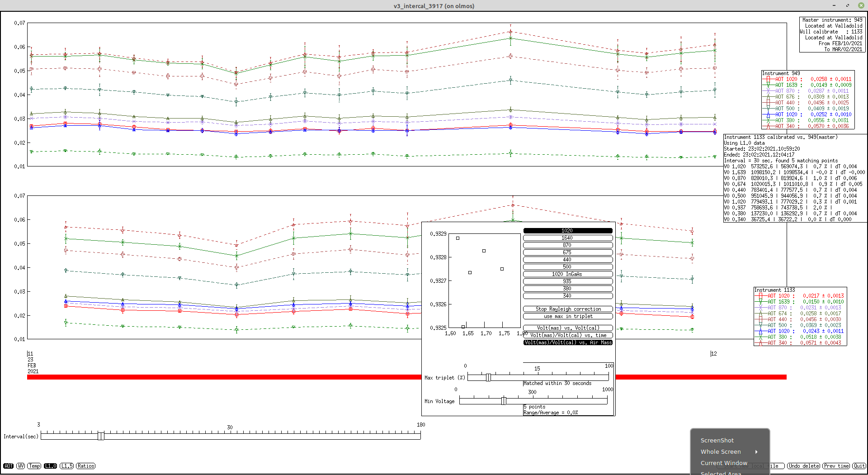Image resolution: width=868 pixels, height=475 pixels.
Task: Select L1.5 data level
Action: 67,466
